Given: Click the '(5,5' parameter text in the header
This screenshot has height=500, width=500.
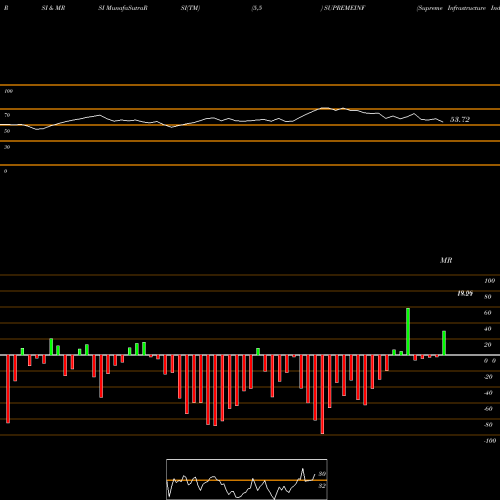Looking at the screenshot, I should (x=257, y=8).
